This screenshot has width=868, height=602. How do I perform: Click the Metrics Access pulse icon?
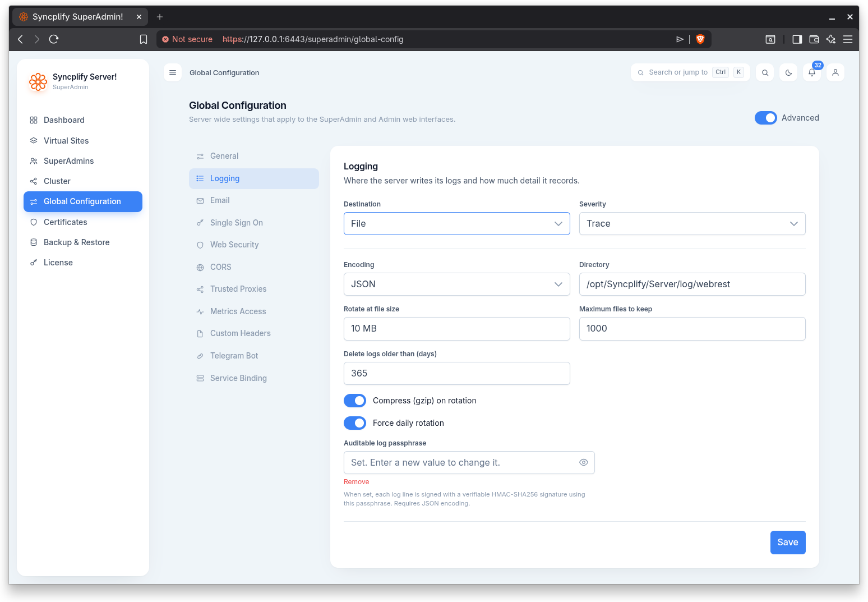tap(200, 312)
